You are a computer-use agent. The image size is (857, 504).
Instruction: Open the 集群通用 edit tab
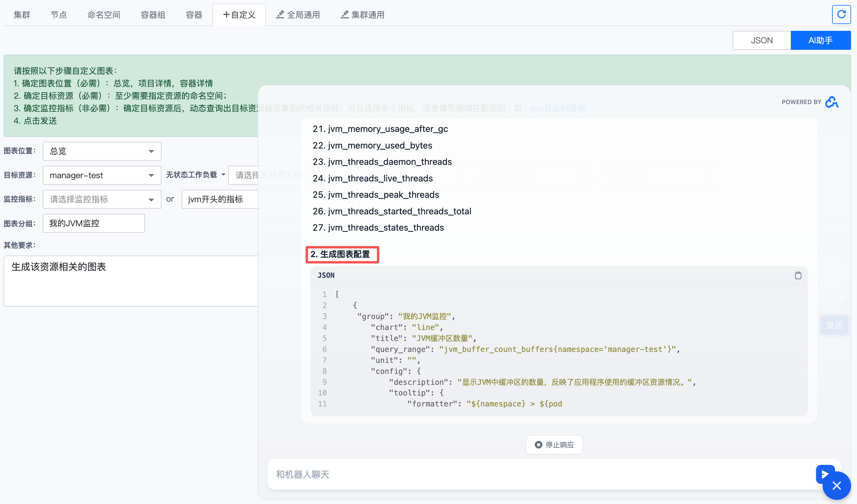point(363,15)
